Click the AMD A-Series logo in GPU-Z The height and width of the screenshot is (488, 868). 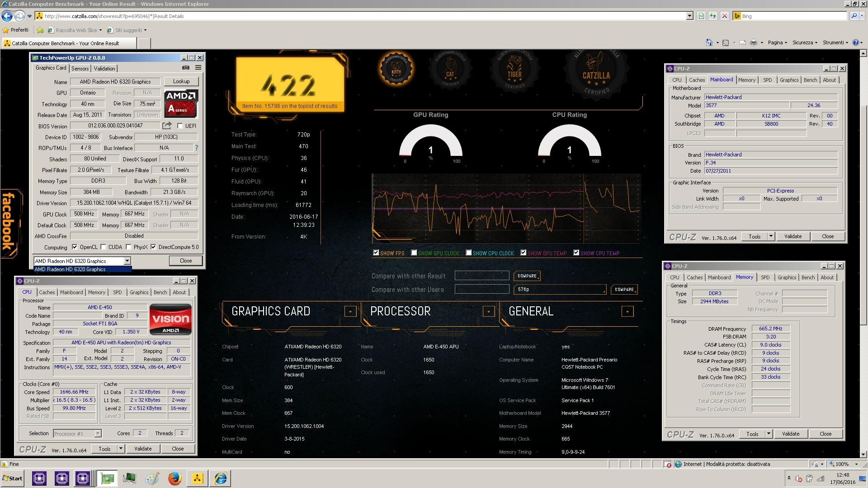pos(181,104)
